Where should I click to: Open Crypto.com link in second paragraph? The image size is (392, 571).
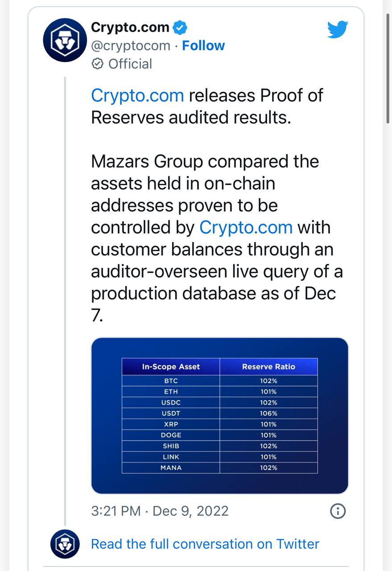tap(246, 228)
